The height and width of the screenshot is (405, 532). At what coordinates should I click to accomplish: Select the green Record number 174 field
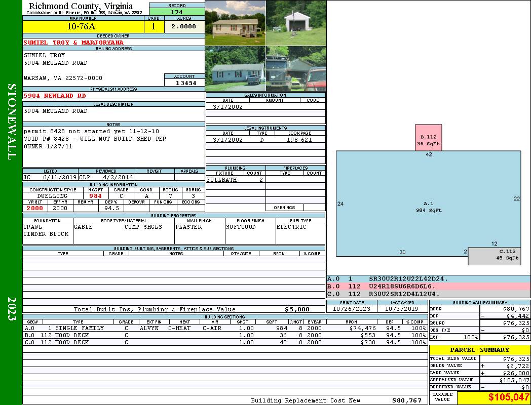coord(177,12)
